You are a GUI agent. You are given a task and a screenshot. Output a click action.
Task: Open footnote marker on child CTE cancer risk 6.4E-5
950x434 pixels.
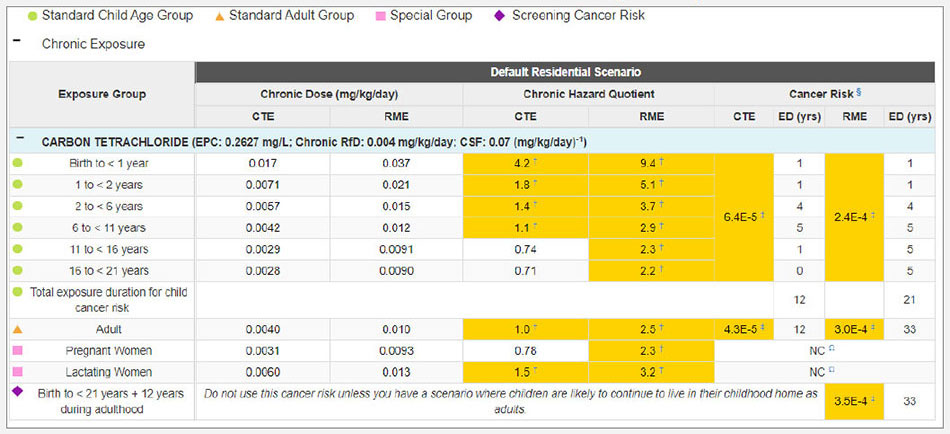tap(761, 215)
